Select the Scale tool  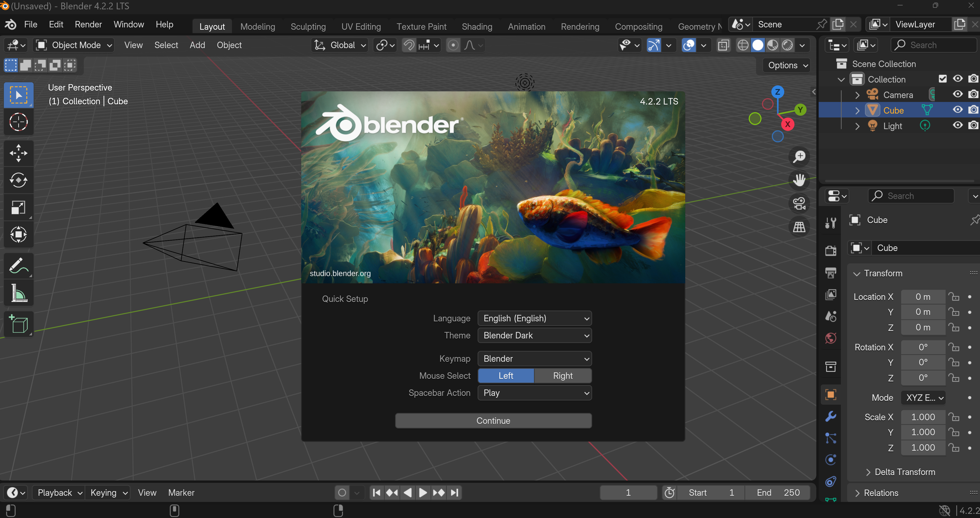[18, 208]
